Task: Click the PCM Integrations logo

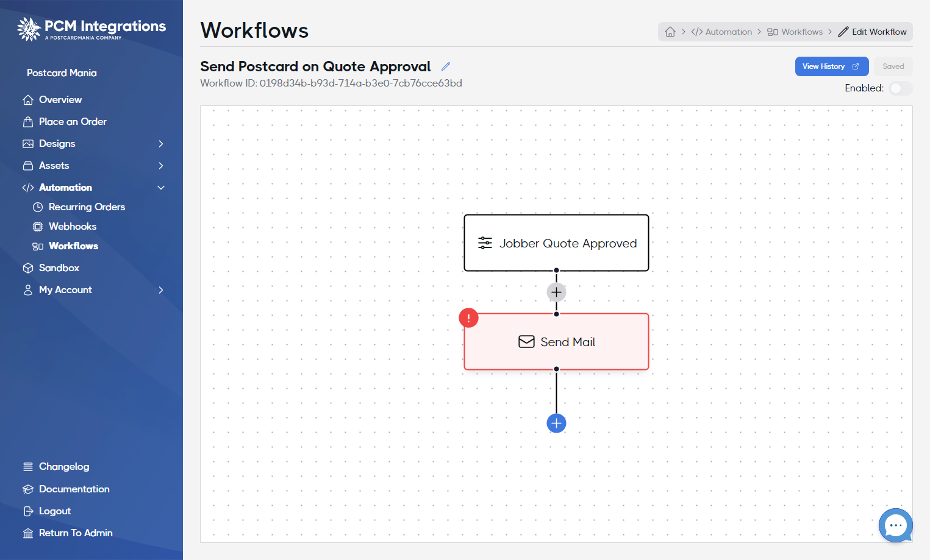Action: tap(91, 29)
